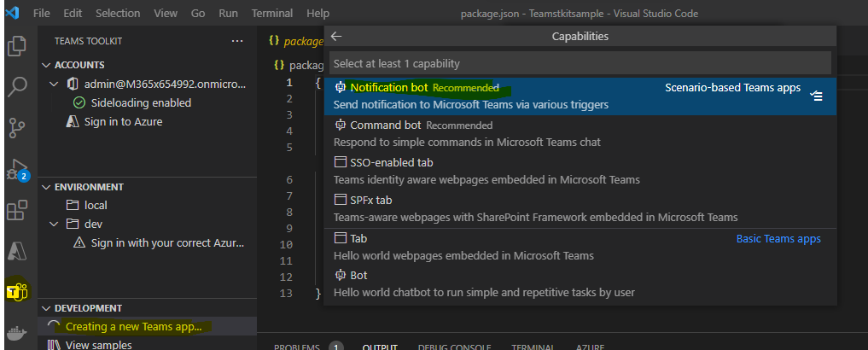Screen dimensions: 868x350
Task: Confirm selection with the list-check icon
Action: click(x=816, y=96)
